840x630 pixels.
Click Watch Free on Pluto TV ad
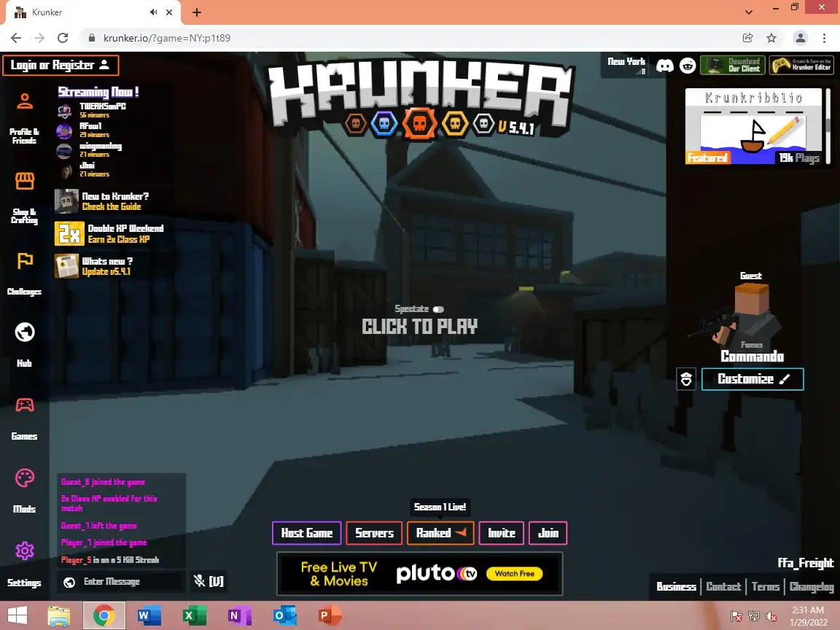coord(514,574)
